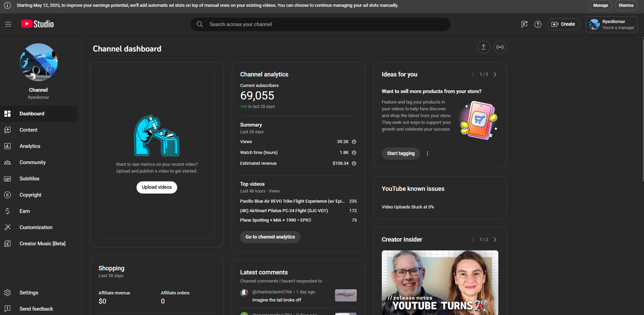Screen dimensions: 644x315
Task: Open the YouTube Turns 20 release notes thumbnail
Action: coord(440,283)
